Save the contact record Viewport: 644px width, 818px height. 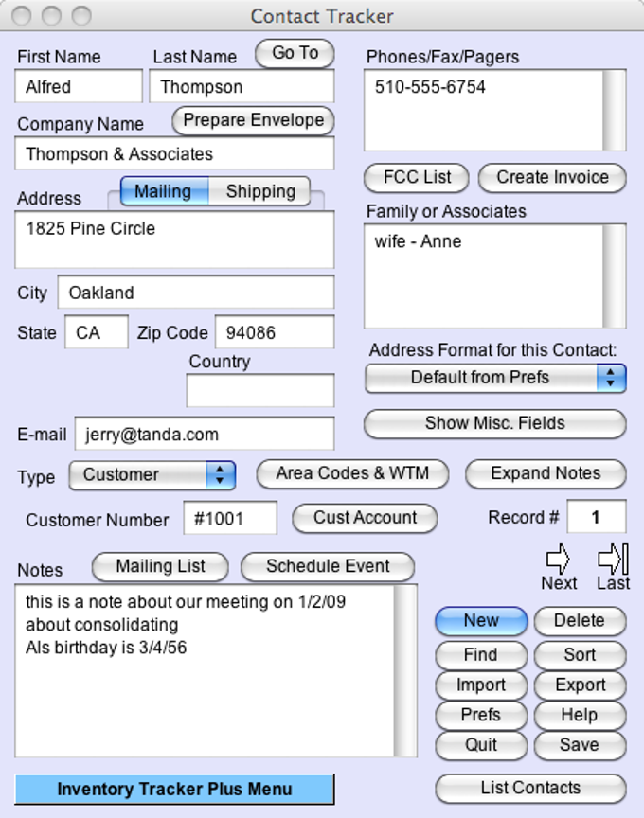pos(580,745)
